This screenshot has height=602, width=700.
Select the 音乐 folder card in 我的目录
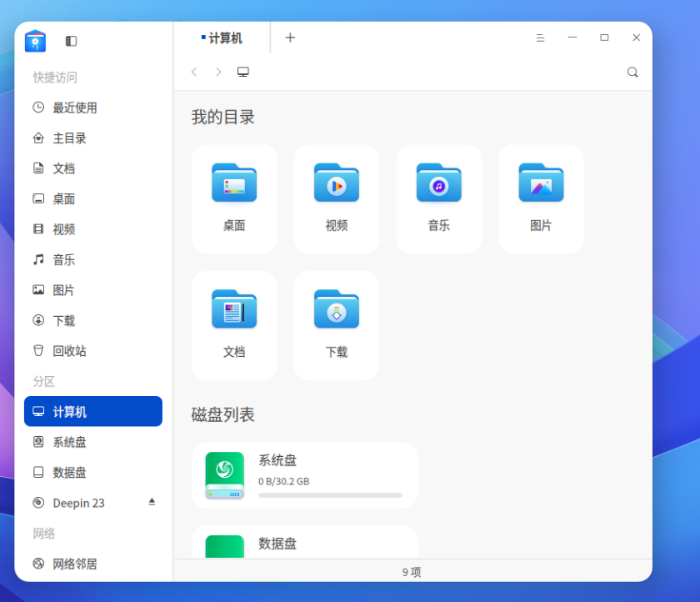(x=439, y=199)
